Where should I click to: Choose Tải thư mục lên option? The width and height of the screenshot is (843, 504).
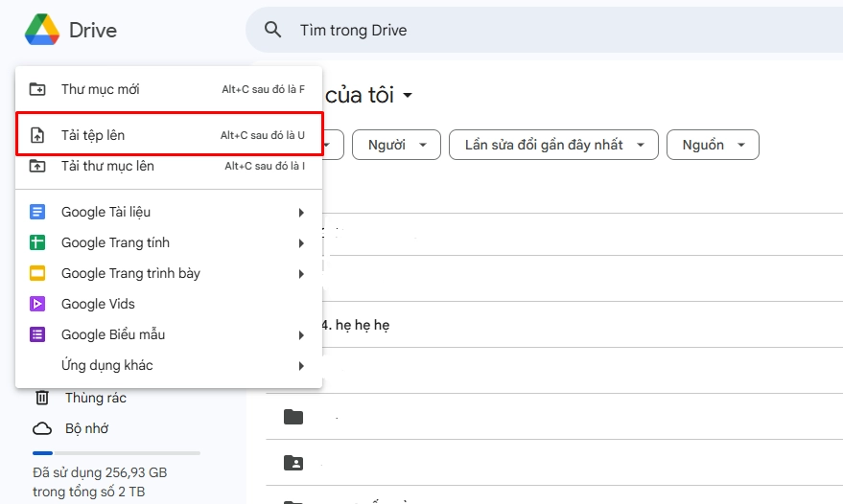point(169,166)
